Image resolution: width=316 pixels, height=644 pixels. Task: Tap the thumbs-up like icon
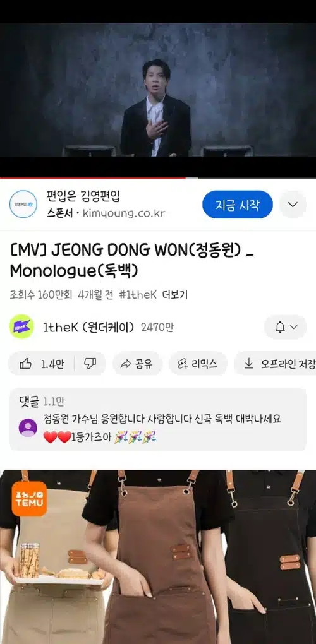(x=25, y=364)
